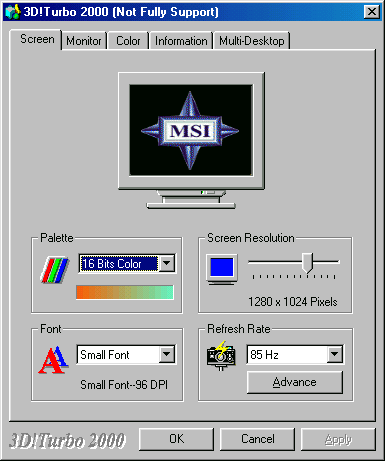This screenshot has width=385, height=461.
Task: Click the red and blue letter A font icon
Action: coord(53,360)
